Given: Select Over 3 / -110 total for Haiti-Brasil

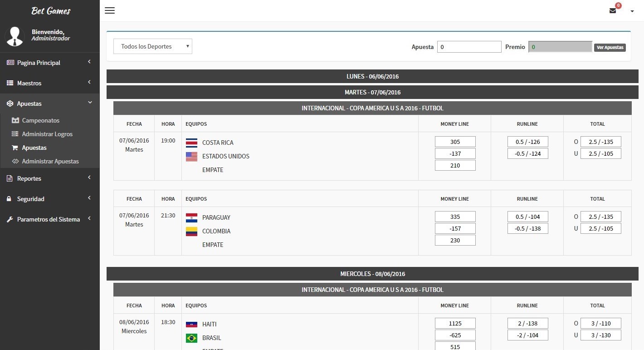Looking at the screenshot, I should (600, 323).
